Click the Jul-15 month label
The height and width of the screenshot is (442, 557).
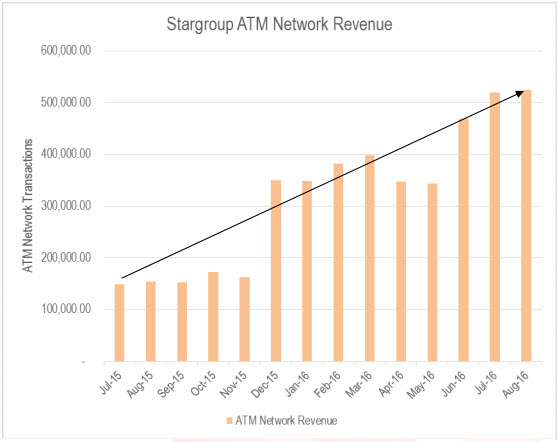pyautogui.click(x=111, y=383)
